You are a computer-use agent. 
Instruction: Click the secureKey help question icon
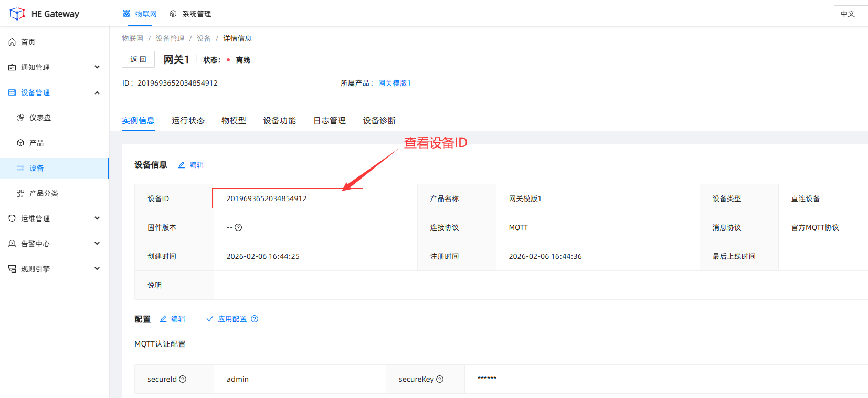440,379
